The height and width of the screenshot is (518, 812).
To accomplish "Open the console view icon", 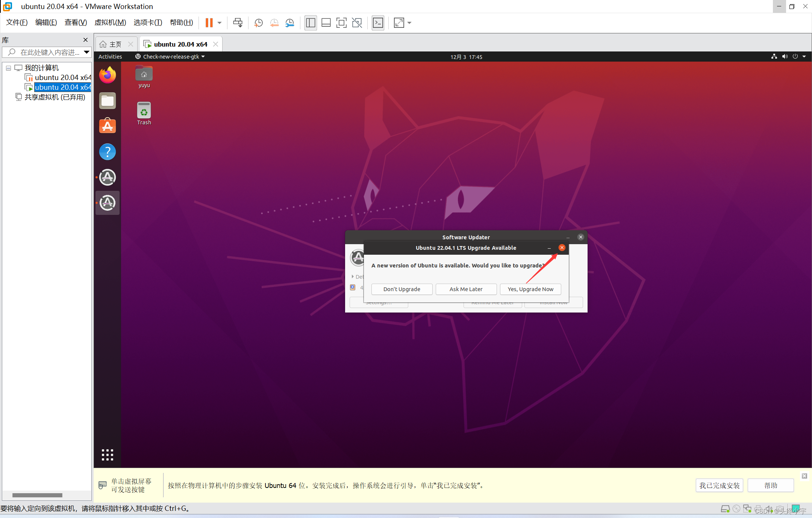I will coord(378,23).
